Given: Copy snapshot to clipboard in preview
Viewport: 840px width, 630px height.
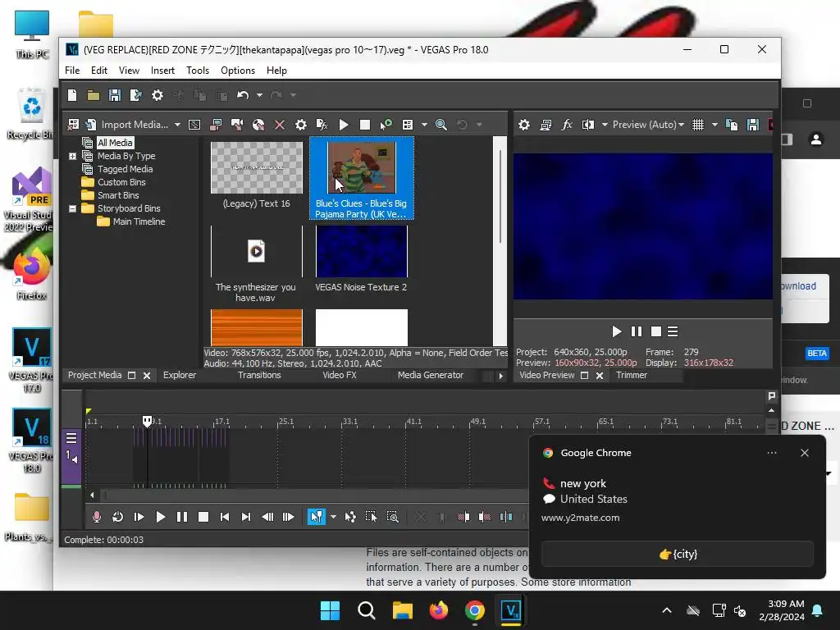Looking at the screenshot, I should click(x=731, y=125).
